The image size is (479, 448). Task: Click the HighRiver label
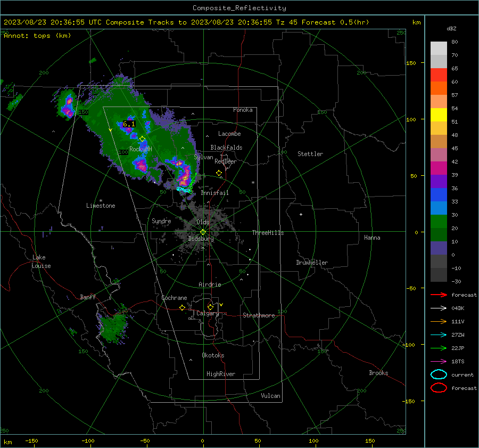[x=221, y=374]
